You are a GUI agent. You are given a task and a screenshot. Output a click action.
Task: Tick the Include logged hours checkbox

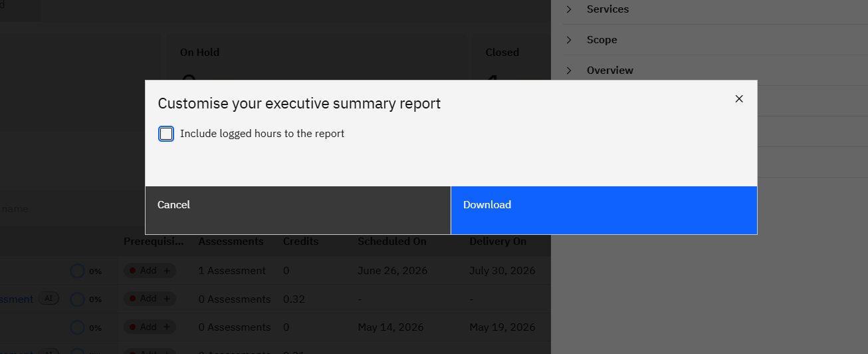tap(166, 134)
